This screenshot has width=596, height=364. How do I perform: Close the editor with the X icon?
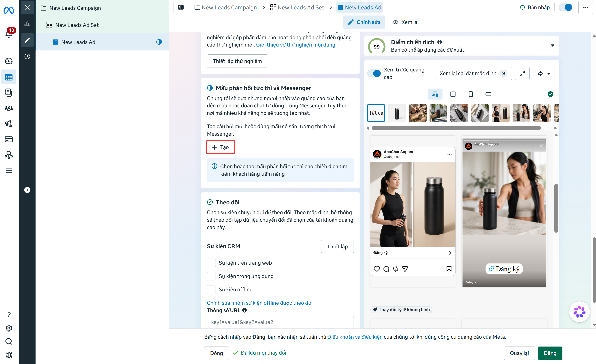[27, 7]
